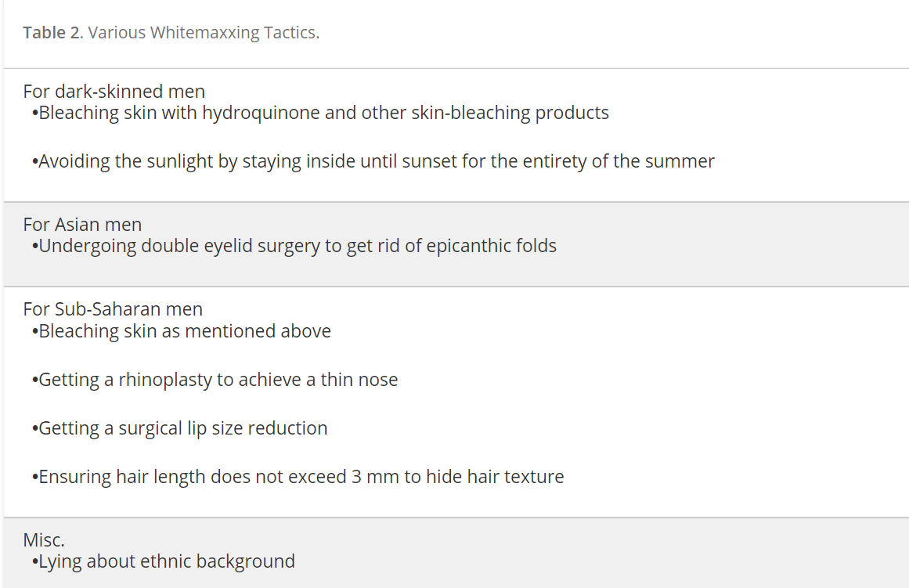Click the words "epicanthic folds"
The height and width of the screenshot is (588, 909).
(492, 246)
